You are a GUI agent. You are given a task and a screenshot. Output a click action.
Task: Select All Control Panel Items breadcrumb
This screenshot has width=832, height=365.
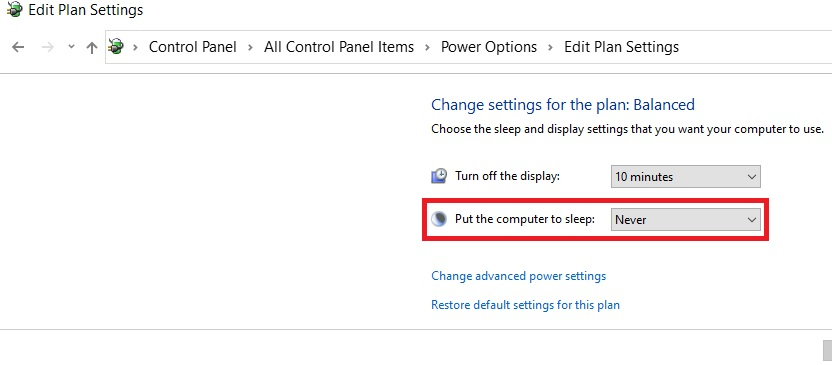click(339, 47)
